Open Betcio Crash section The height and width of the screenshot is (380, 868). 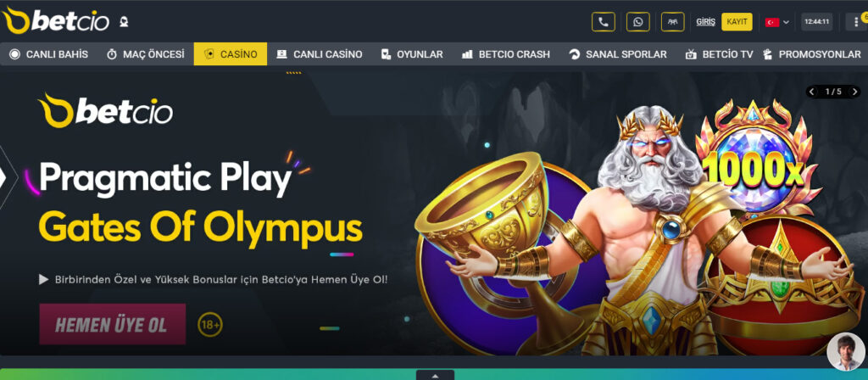coord(506,54)
